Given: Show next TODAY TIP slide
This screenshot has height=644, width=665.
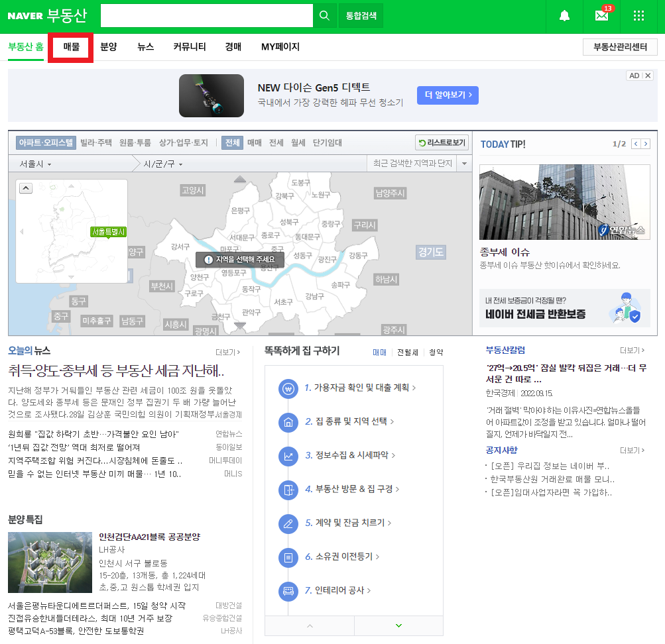Looking at the screenshot, I should point(646,144).
